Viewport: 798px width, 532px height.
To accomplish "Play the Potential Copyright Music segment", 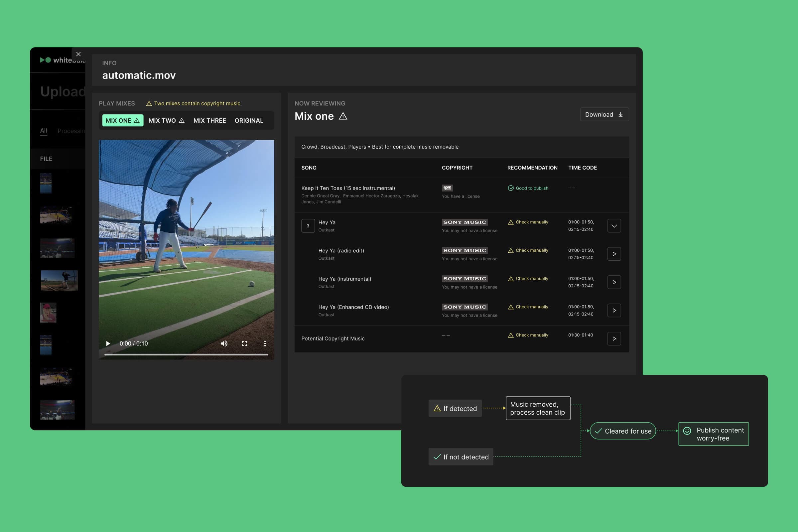I will pyautogui.click(x=614, y=338).
